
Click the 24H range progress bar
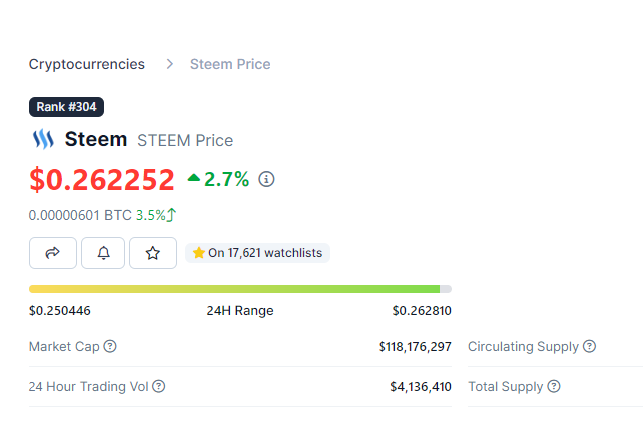click(240, 289)
